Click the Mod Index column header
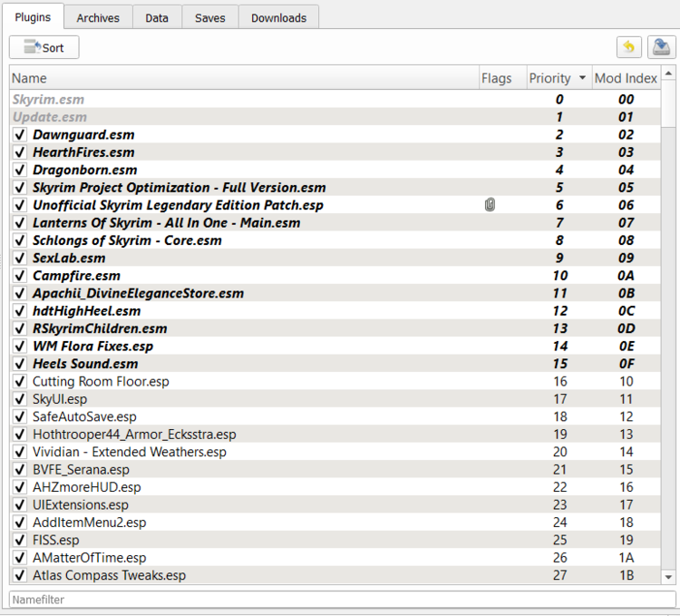The width and height of the screenshot is (680, 616). tap(627, 78)
